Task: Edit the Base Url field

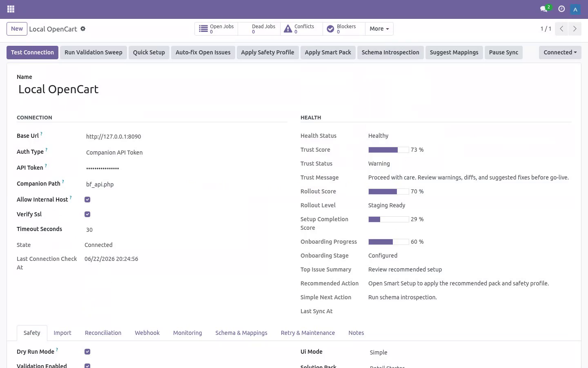Action: [x=186, y=137]
